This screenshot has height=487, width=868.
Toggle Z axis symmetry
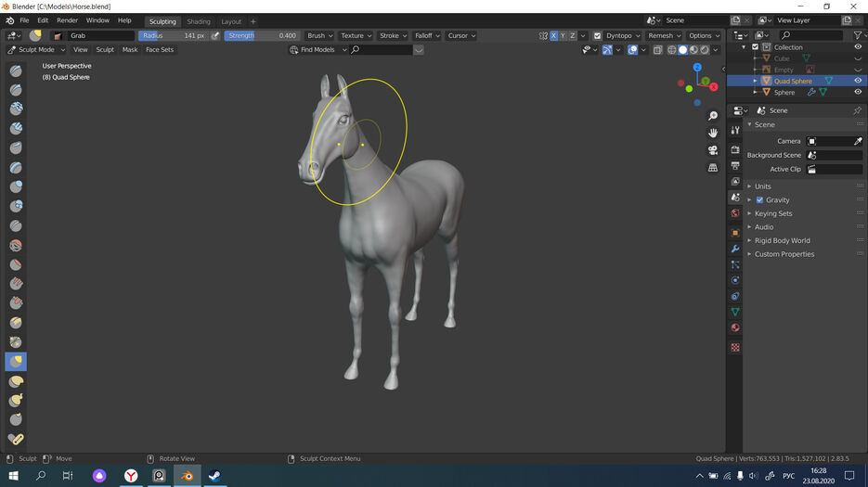[x=573, y=35]
